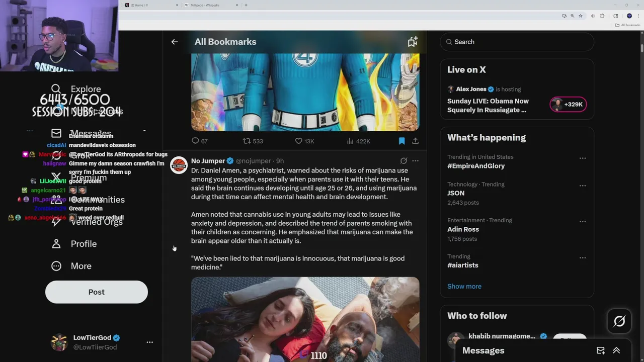
Task: Go back using the All Bookmarks arrow
Action: [x=175, y=42]
